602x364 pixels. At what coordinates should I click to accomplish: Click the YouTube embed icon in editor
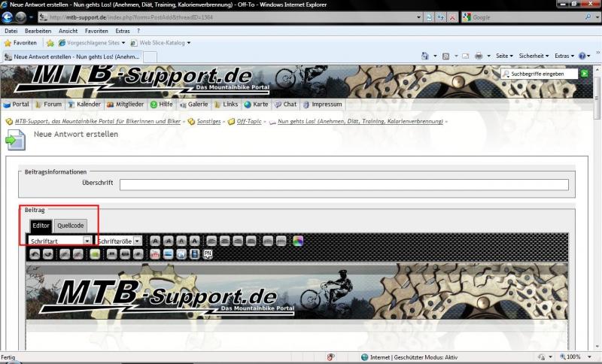[x=155, y=255]
